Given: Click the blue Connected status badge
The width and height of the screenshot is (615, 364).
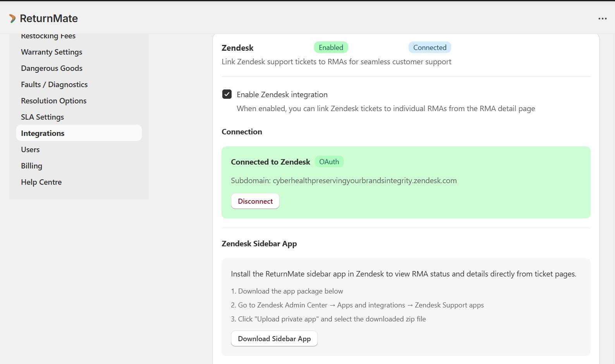Looking at the screenshot, I should 430,47.
